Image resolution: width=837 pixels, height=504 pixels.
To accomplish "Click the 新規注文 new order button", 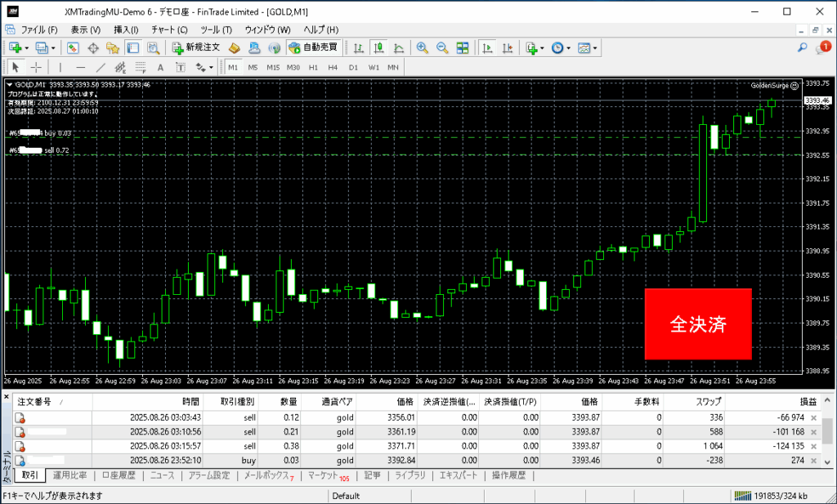I will click(195, 48).
